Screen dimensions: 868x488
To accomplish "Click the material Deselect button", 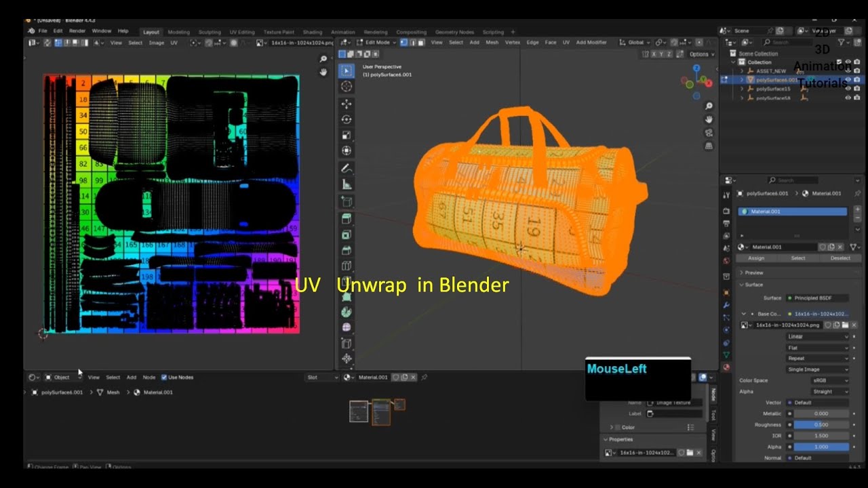I will pyautogui.click(x=840, y=258).
